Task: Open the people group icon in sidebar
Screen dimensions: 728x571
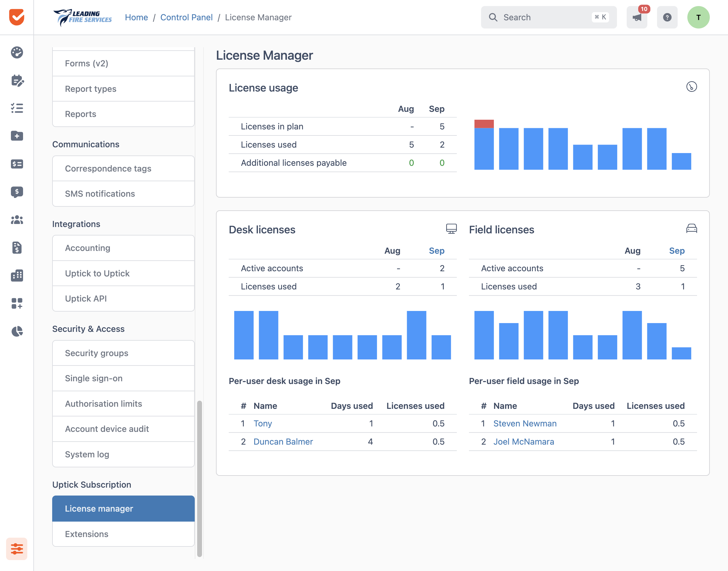Action: coord(17,220)
